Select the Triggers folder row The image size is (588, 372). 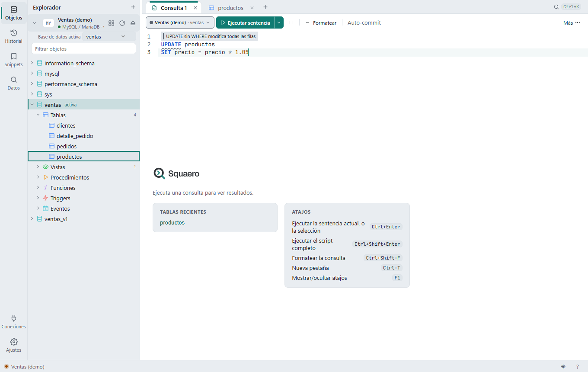tap(84, 198)
